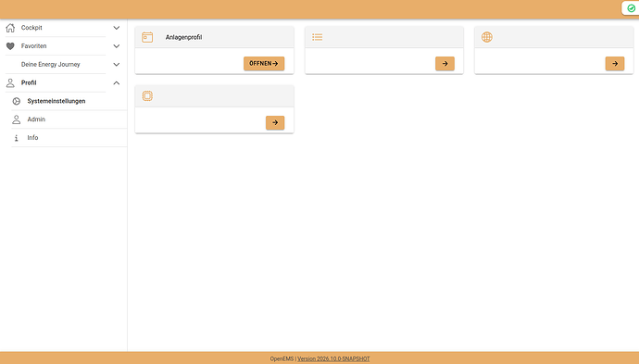Select the Profil menu entry
The width and height of the screenshot is (639, 364).
[29, 82]
